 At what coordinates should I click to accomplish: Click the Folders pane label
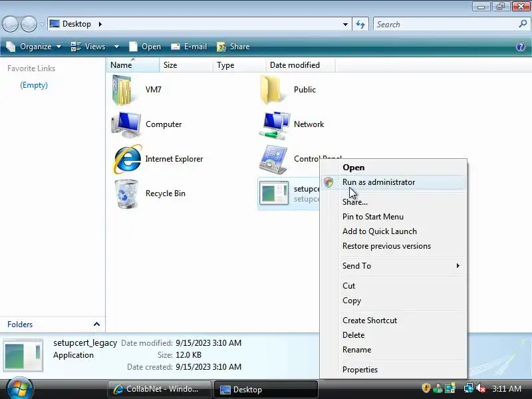(20, 325)
